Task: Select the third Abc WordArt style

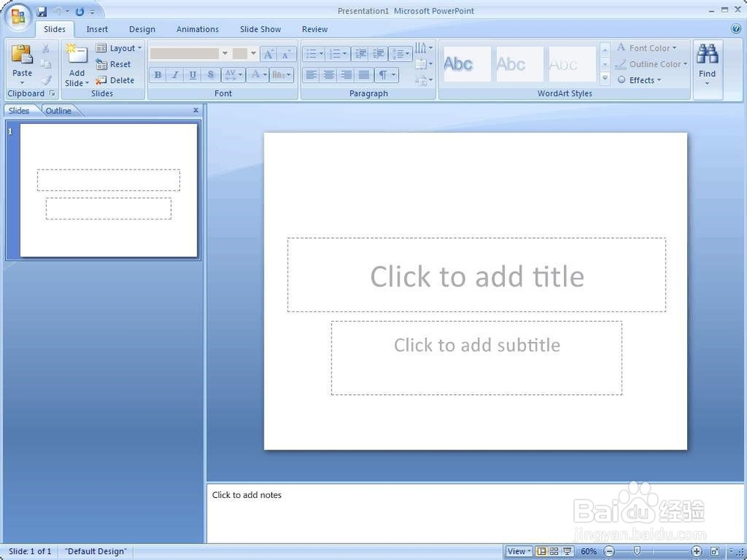Action: [571, 63]
